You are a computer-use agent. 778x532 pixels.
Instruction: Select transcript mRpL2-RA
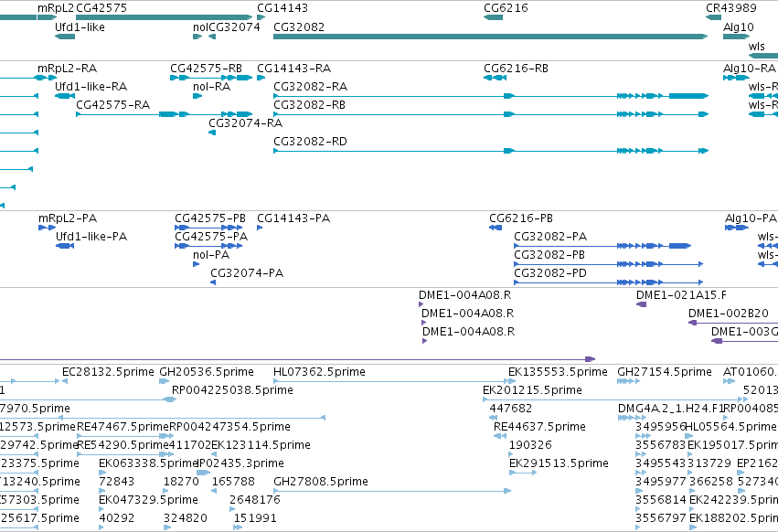click(46, 78)
